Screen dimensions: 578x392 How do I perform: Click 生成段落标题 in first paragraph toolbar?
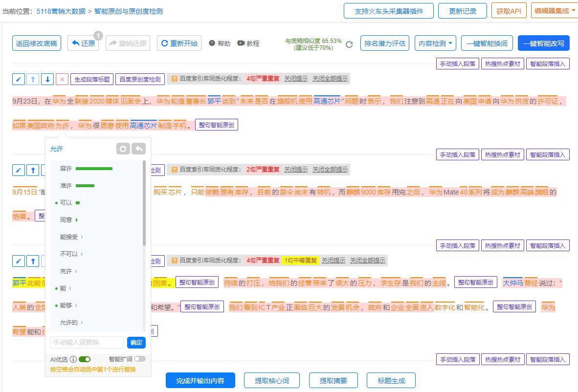tap(92, 79)
